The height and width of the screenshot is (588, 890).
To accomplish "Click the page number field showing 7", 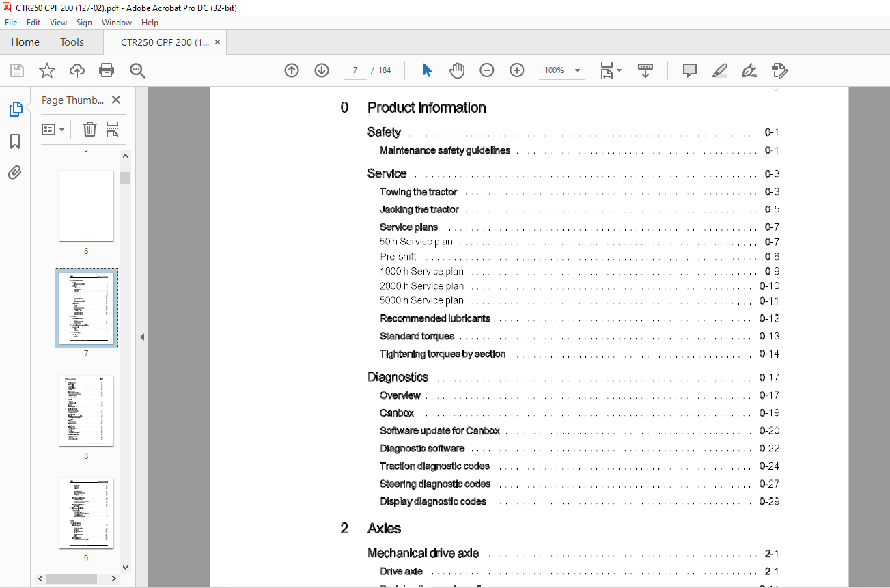I will (x=355, y=70).
